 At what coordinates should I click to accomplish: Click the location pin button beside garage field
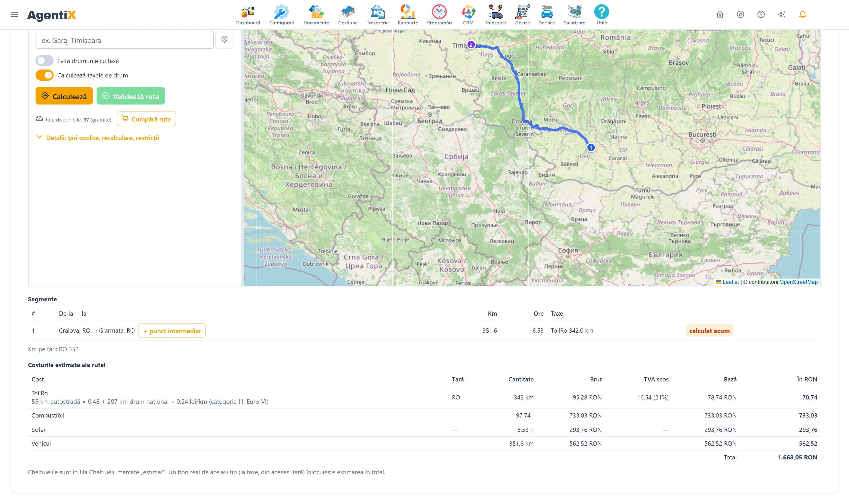pos(224,40)
